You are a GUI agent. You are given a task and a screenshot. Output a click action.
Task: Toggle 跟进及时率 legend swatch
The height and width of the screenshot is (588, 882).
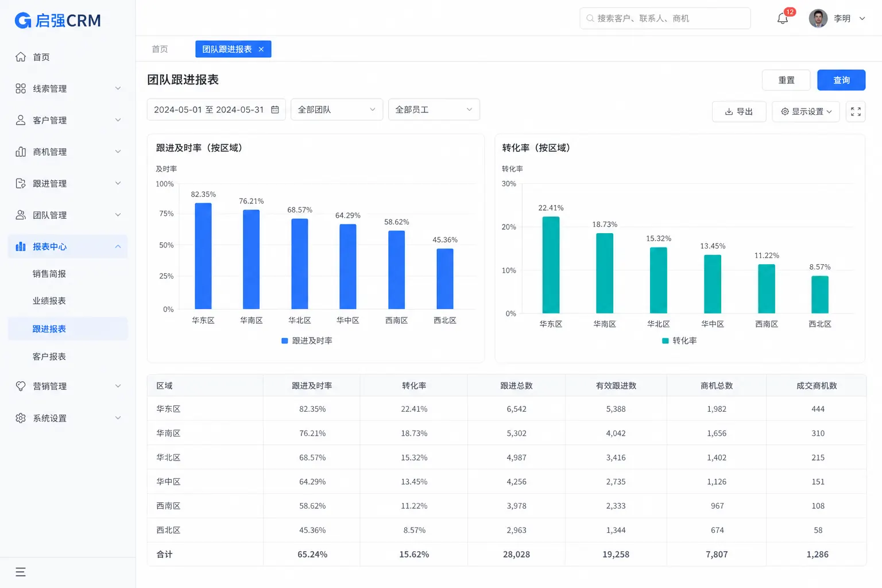284,341
